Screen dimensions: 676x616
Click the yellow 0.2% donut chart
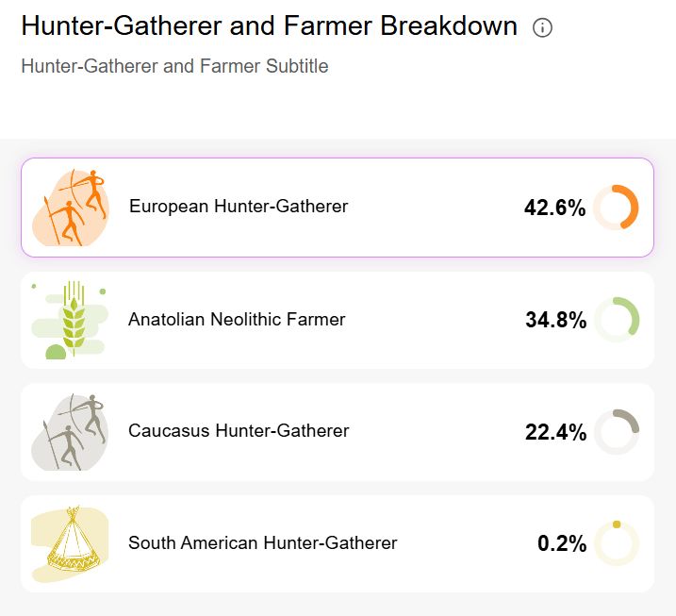(x=617, y=543)
